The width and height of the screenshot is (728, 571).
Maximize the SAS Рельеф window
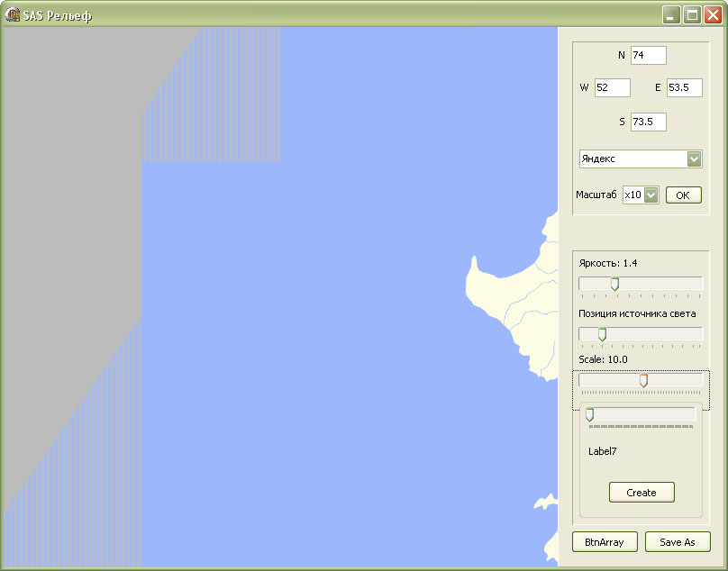692,15
